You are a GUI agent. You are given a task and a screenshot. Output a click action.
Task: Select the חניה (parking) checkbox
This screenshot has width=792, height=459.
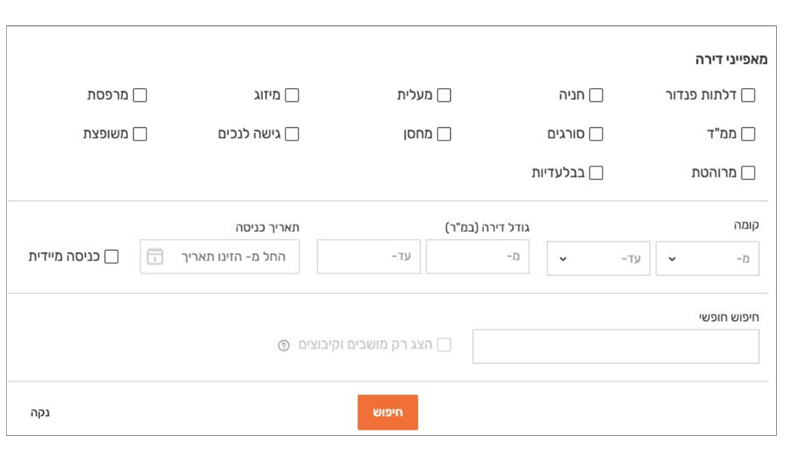[596, 96]
